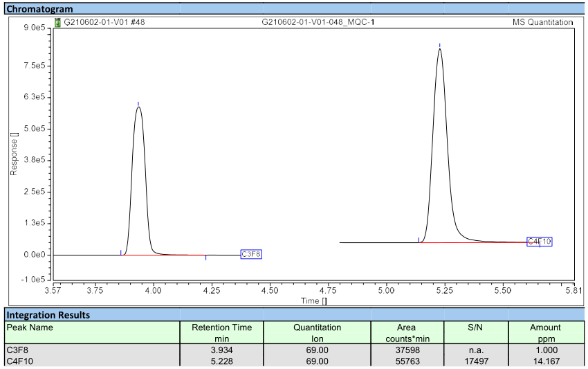Click retention time value 5.228
This screenshot has height=369, width=588.
[221, 361]
